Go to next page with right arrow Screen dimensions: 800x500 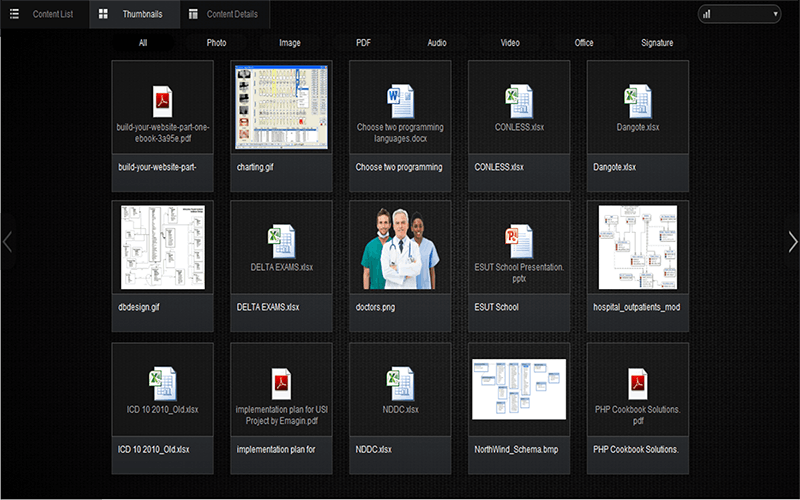pos(792,242)
